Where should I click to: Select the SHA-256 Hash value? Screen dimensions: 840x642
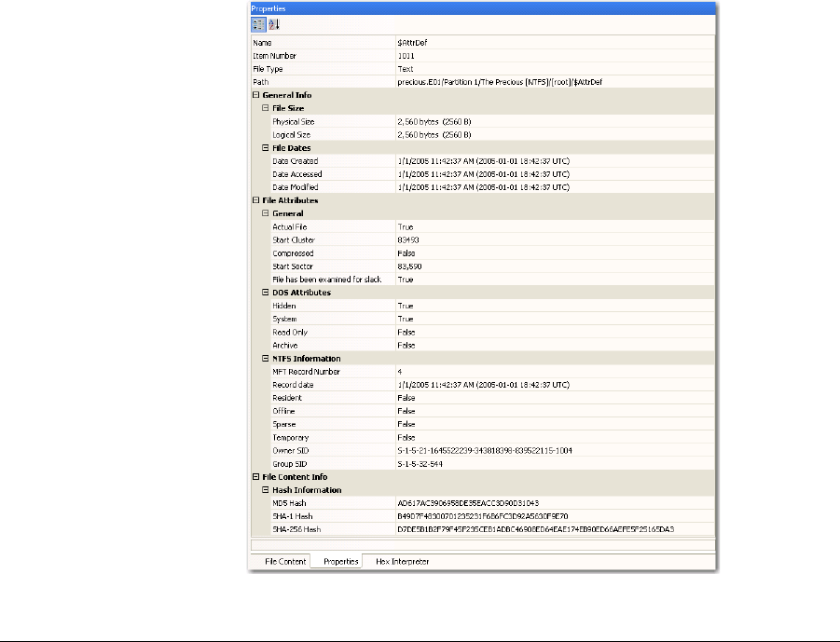(x=536, y=529)
